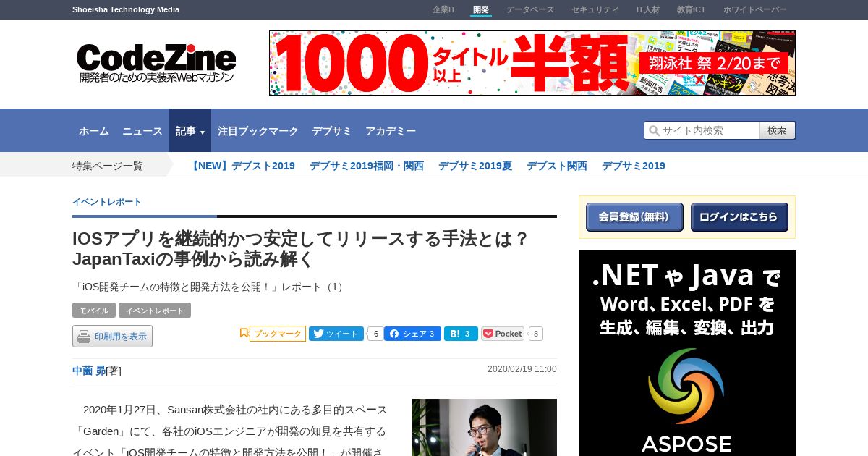Click Shoeisha Technology Media text
Image resolution: width=868 pixels, height=456 pixels.
tap(126, 9)
